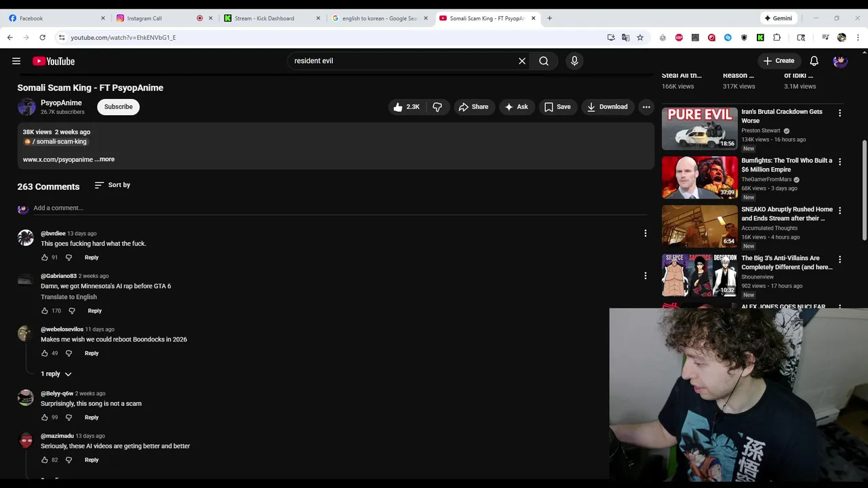Open more actions ellipsis beside Download
The image size is (868, 488).
[646, 107]
